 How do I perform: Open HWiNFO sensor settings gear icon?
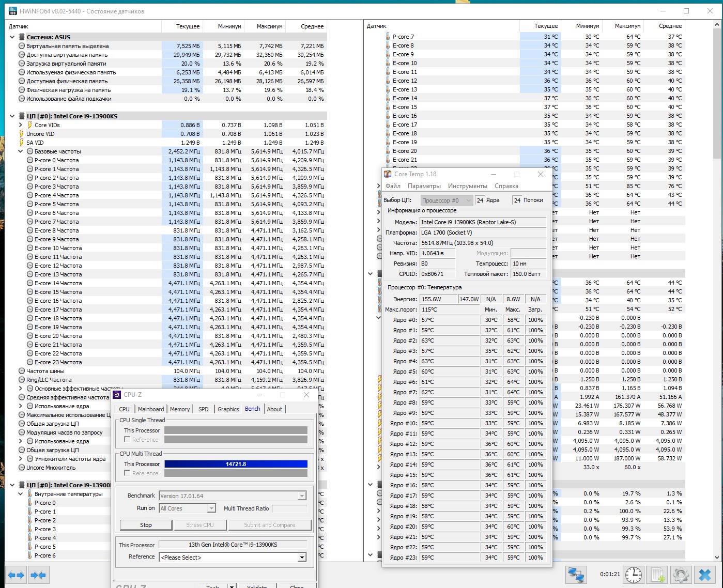point(681,575)
